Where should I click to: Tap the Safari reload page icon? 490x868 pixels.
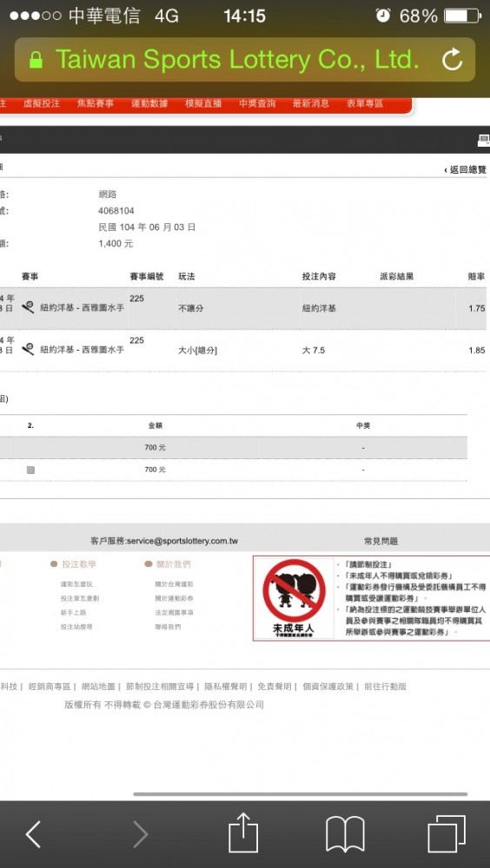pyautogui.click(x=453, y=60)
